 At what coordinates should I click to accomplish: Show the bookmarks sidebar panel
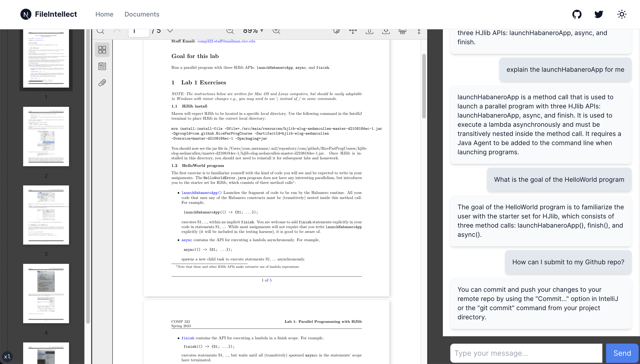tap(102, 66)
